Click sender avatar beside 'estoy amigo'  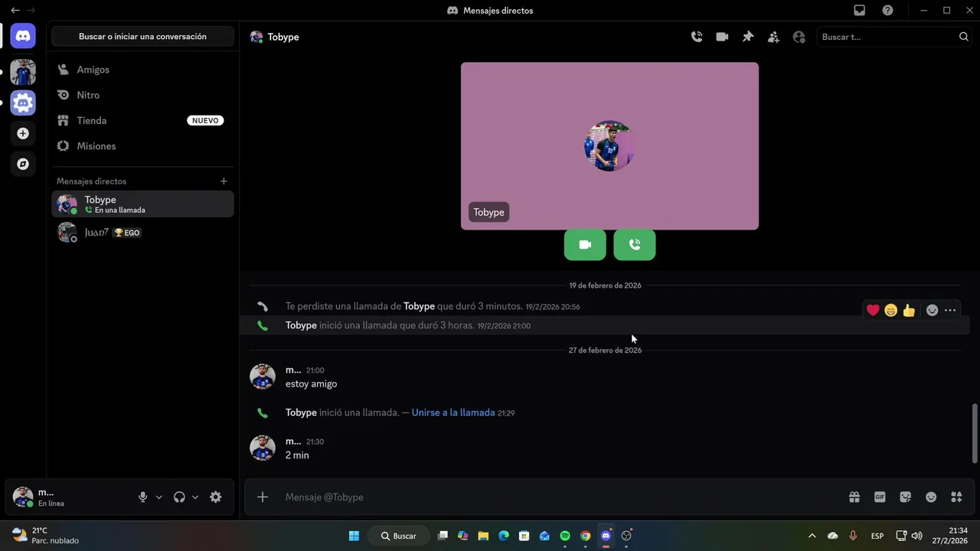(263, 377)
